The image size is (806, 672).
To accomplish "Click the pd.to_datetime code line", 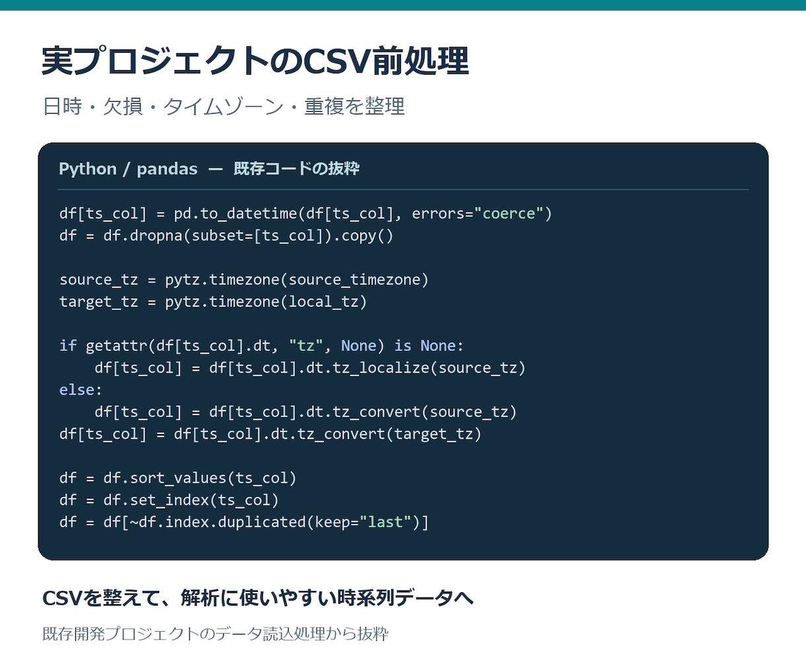I will [305, 213].
